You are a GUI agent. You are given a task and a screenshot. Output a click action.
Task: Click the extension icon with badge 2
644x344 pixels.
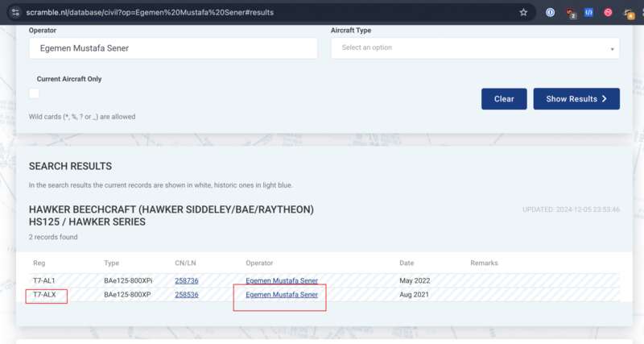tap(570, 12)
